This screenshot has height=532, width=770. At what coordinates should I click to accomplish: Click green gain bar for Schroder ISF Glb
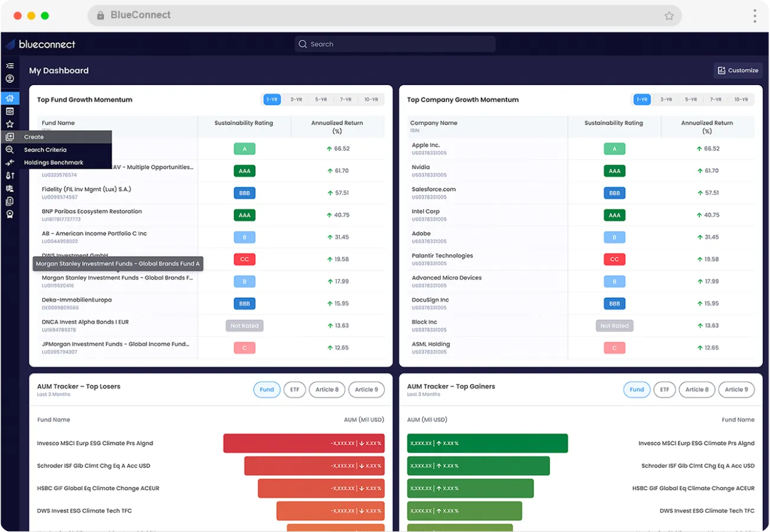pos(478,466)
